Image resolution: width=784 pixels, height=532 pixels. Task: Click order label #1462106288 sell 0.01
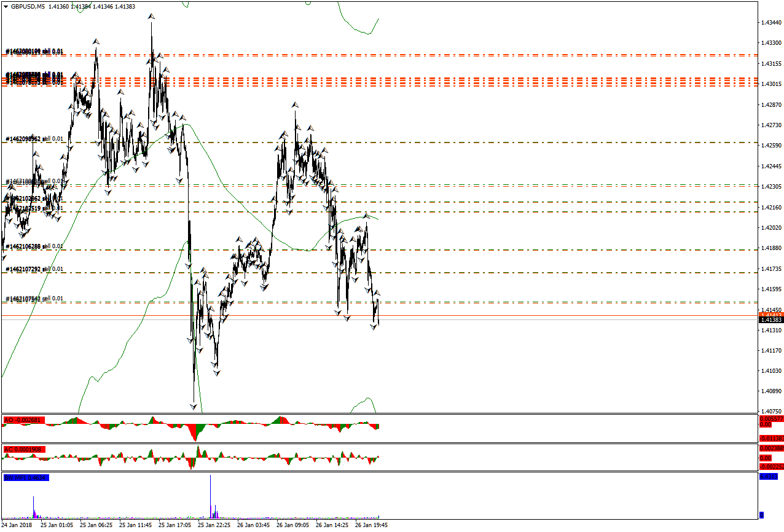pos(34,246)
